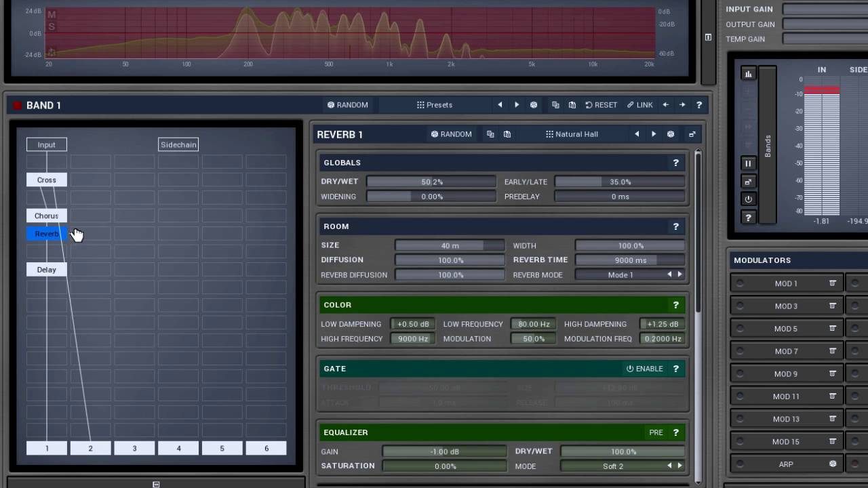The height and width of the screenshot is (488, 868).
Task: Click Band 1 random preset dice icon
Action: tap(534, 105)
